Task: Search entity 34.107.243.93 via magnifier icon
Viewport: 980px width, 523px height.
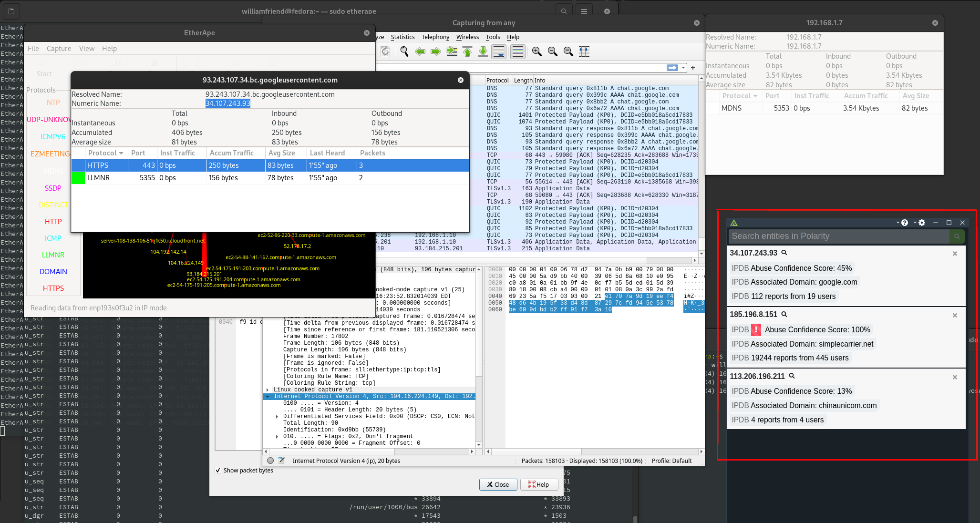Action: point(784,253)
